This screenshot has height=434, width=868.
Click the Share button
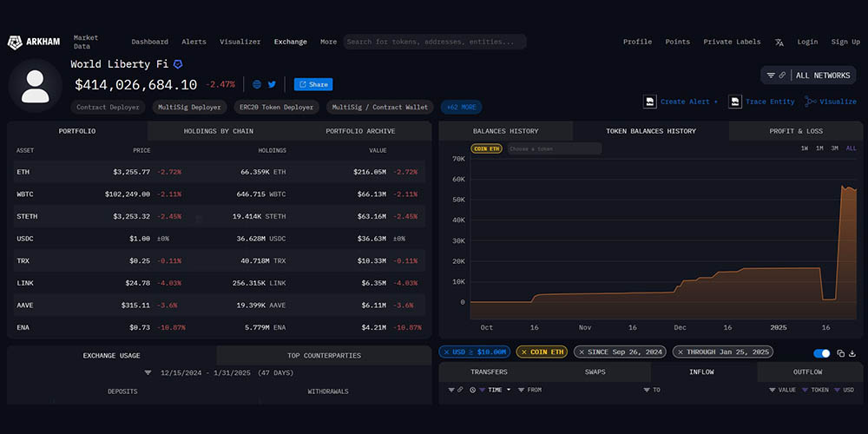click(313, 85)
